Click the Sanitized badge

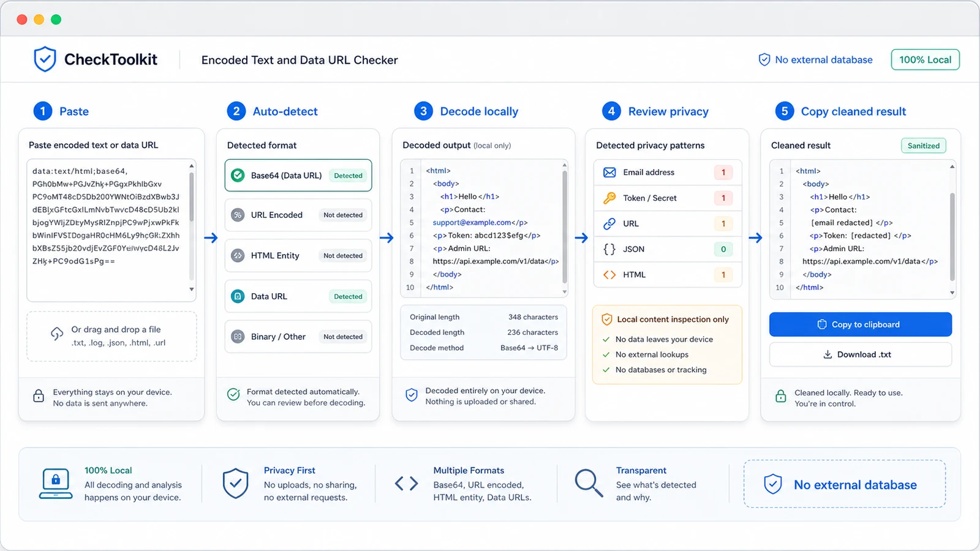click(x=924, y=146)
